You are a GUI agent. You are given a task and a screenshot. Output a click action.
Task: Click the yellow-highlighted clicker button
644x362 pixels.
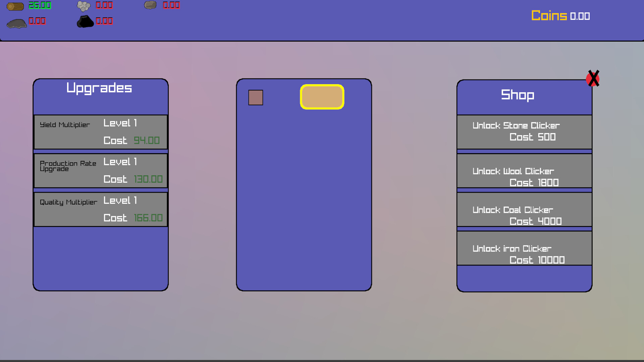(x=322, y=97)
